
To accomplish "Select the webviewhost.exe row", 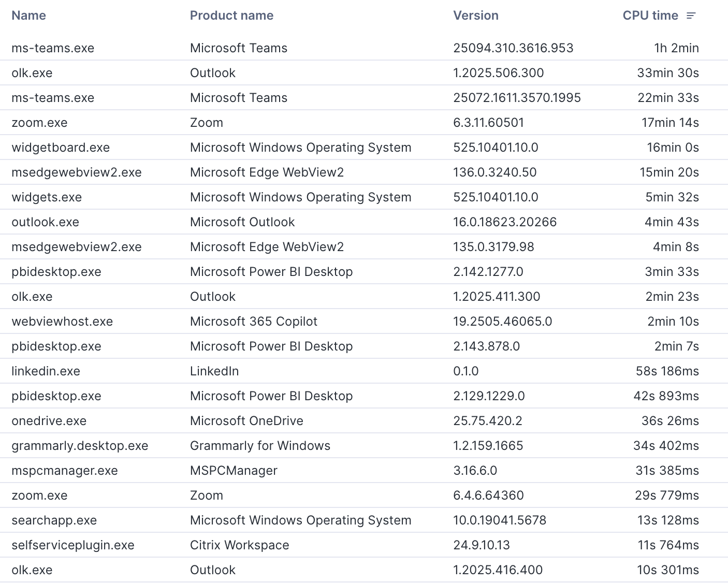I will 62,322.
